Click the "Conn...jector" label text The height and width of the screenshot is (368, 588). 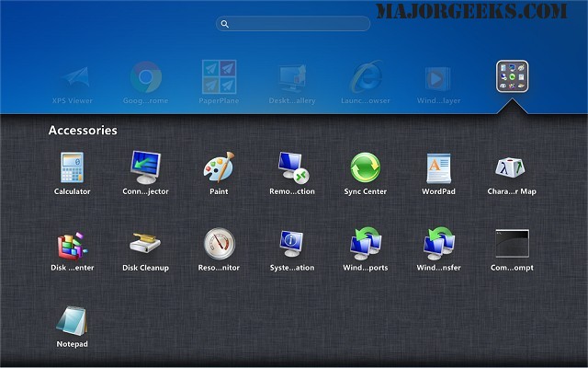[145, 191]
